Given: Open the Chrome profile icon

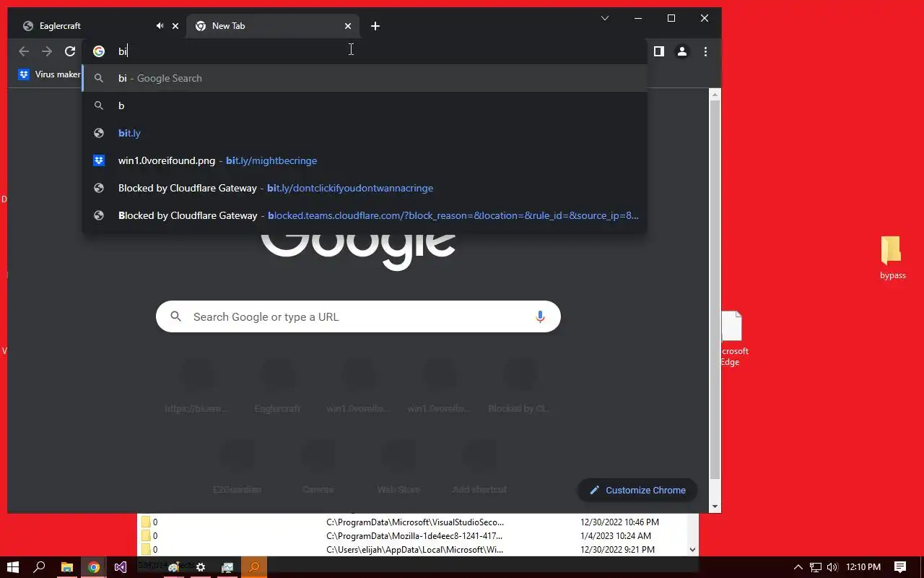Looking at the screenshot, I should click(681, 51).
